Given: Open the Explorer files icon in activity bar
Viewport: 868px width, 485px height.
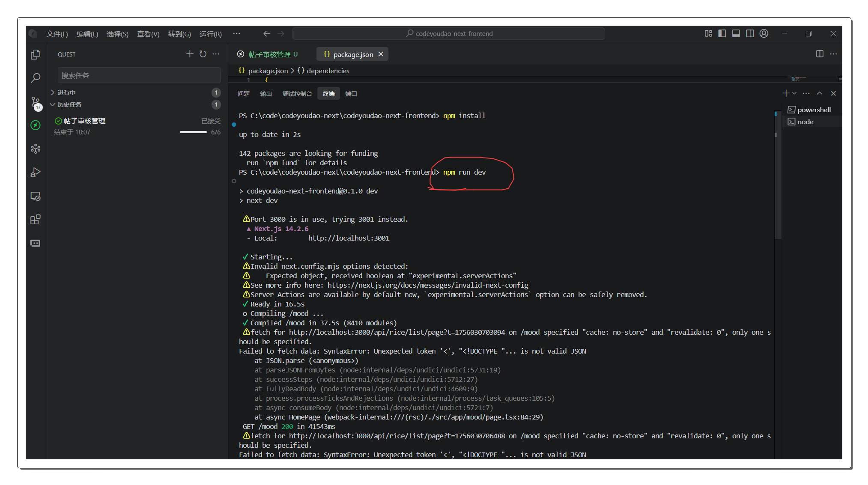Looking at the screenshot, I should [36, 54].
